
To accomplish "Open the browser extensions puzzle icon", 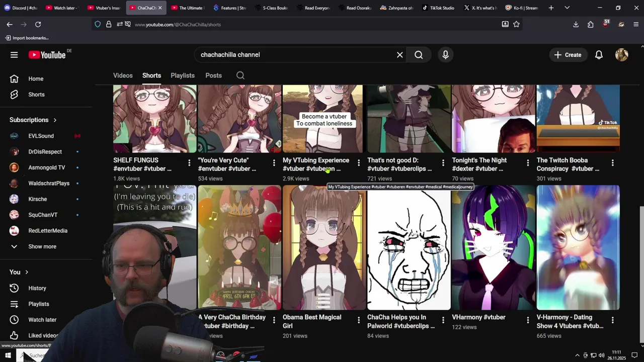I will click(x=591, y=24).
